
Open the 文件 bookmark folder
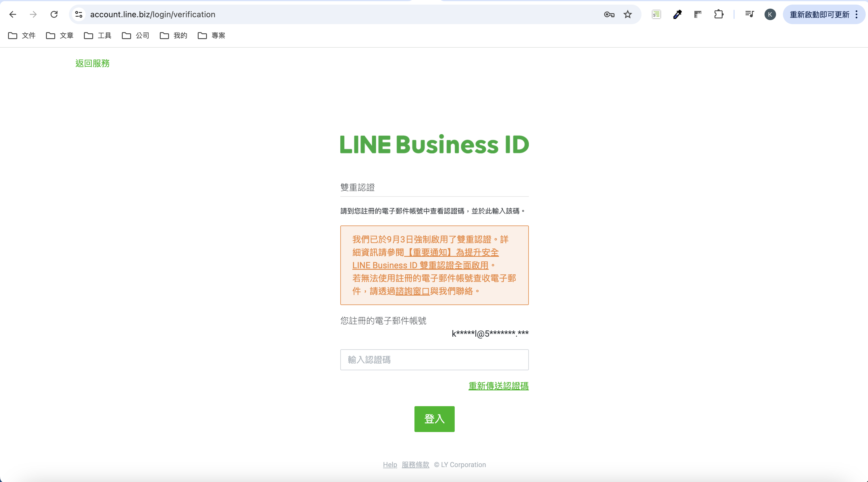(22, 35)
